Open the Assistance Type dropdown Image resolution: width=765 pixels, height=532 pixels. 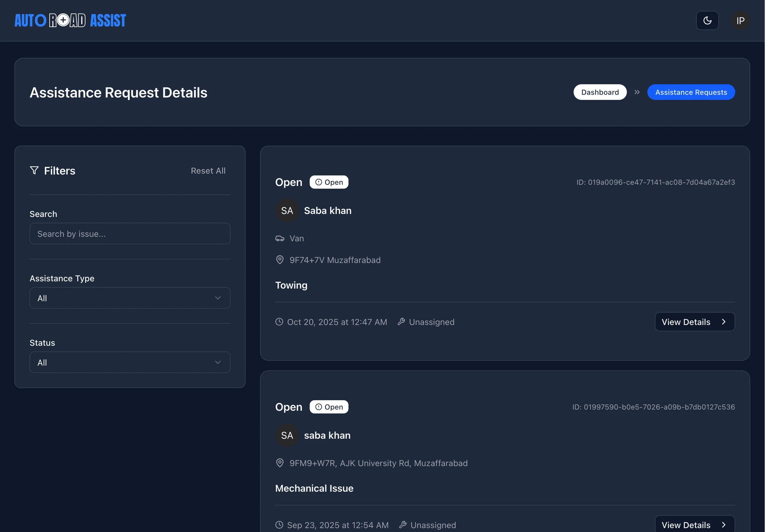click(x=130, y=298)
